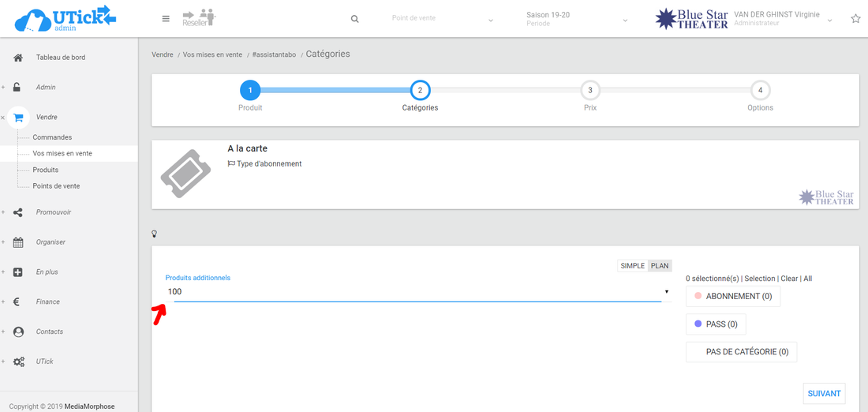This screenshot has width=868, height=412.
Task: Click the Organiser calendar icon
Action: click(18, 242)
